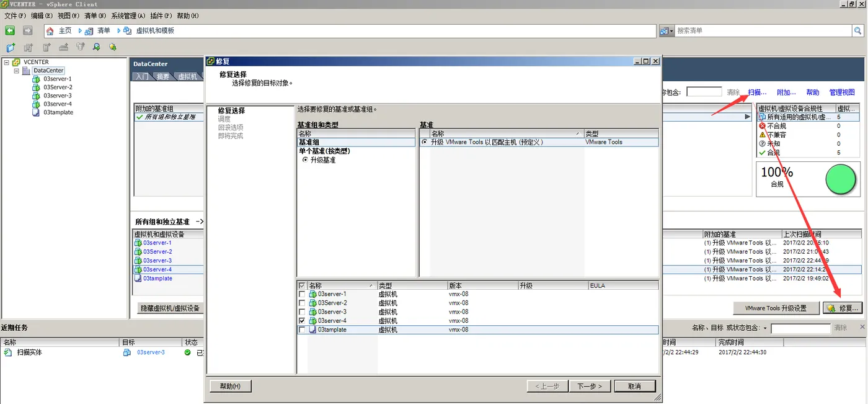Click the DataCenter building icon in left tree
868x404 pixels.
(x=26, y=71)
